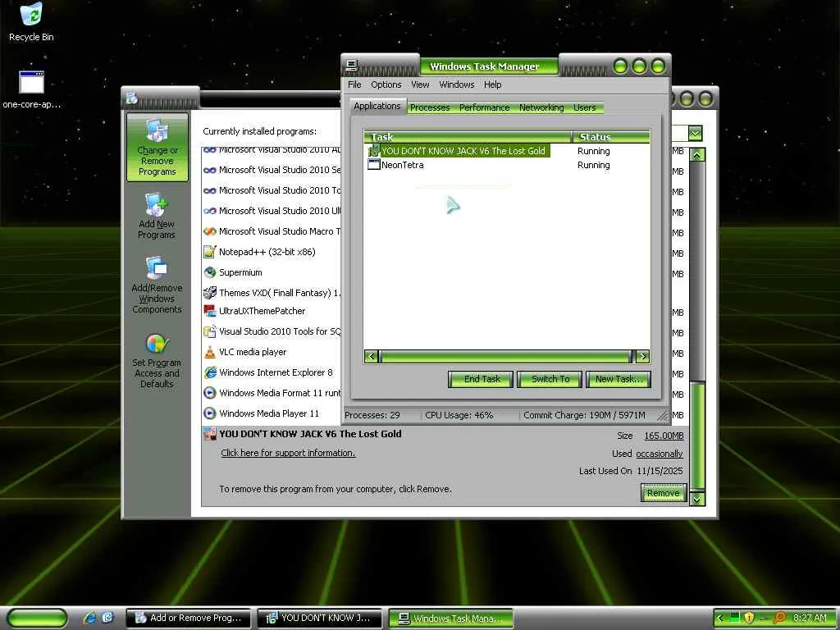Select the NeonTetra task row

(x=507, y=165)
